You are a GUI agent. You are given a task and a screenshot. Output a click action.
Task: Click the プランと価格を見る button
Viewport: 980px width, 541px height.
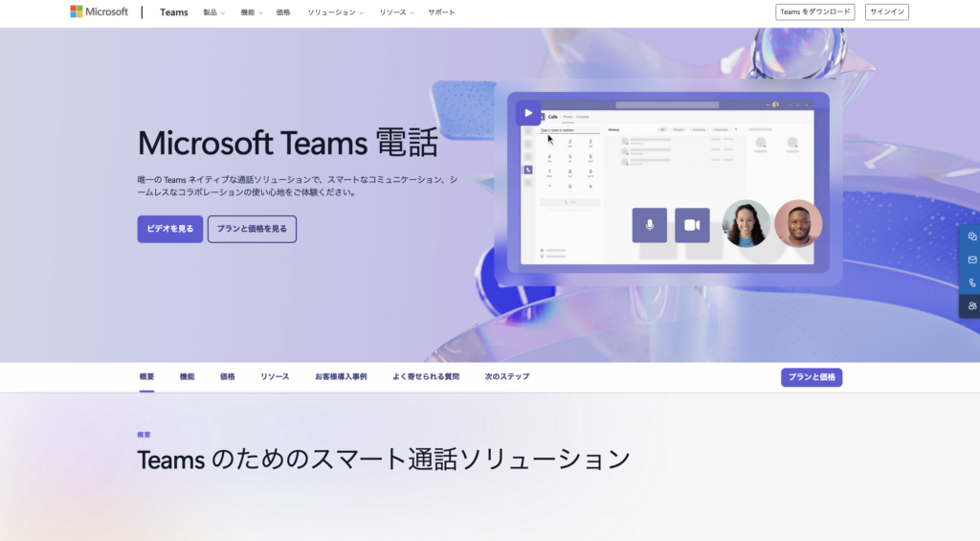click(252, 229)
